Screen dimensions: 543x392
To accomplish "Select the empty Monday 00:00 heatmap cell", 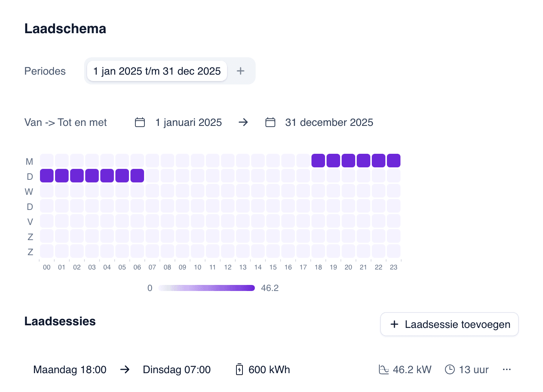I will 47,161.
